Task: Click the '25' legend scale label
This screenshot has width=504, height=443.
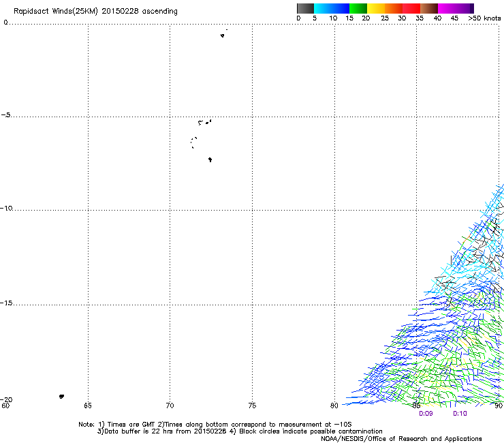Action: tap(384, 18)
